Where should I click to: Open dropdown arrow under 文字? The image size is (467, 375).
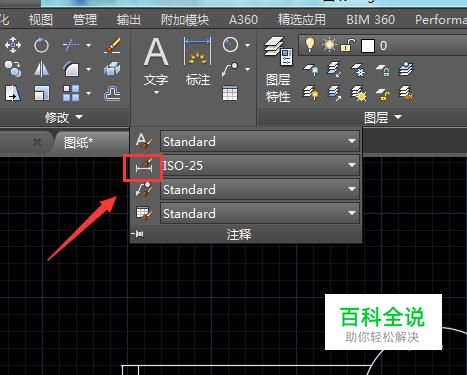point(156,93)
